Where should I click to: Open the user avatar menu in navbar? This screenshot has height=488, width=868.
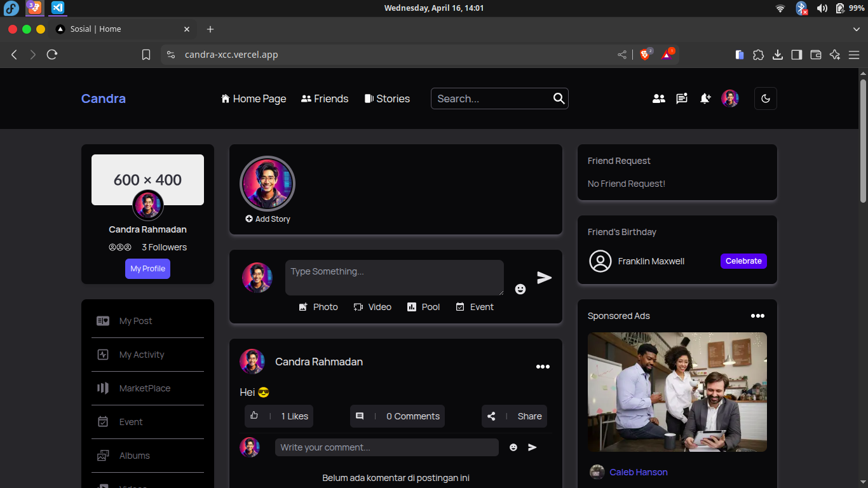pyautogui.click(x=730, y=98)
